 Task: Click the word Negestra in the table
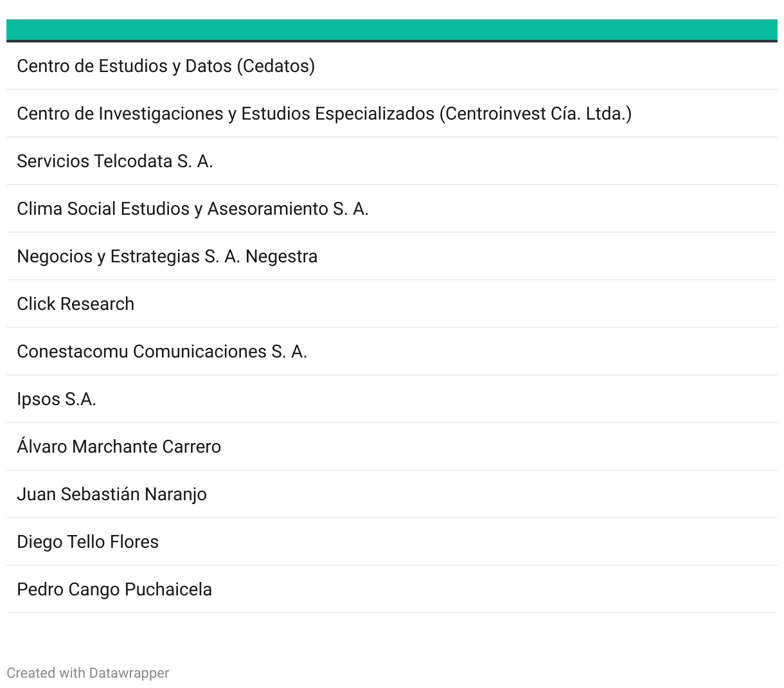point(281,257)
